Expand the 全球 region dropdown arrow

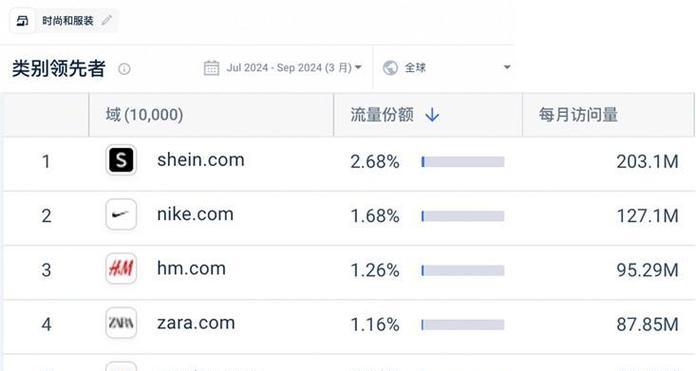[507, 67]
